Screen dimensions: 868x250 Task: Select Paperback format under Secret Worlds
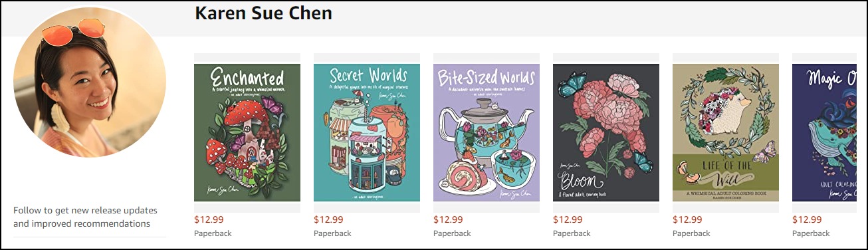pos(332,233)
